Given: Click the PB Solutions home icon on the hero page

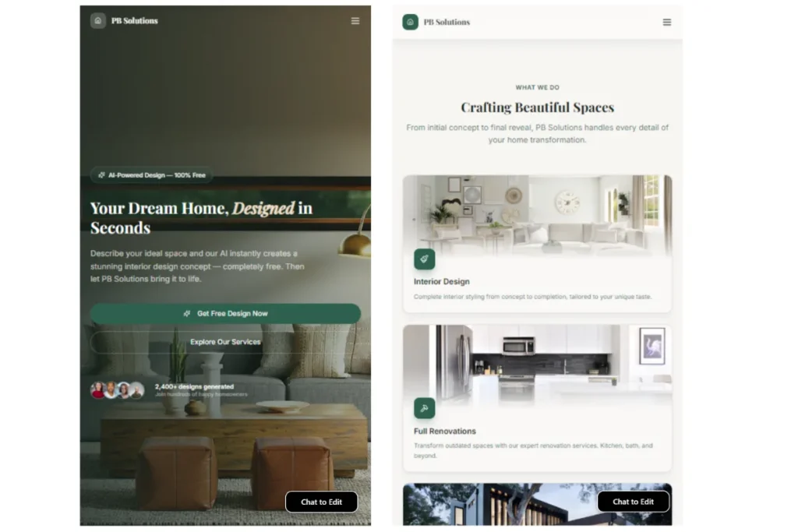Looking at the screenshot, I should 97,20.
